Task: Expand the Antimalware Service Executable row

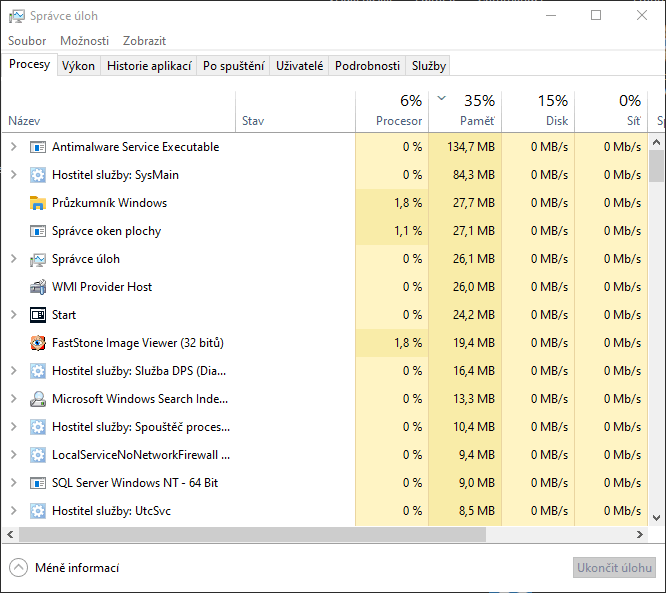Action: pos(13,147)
